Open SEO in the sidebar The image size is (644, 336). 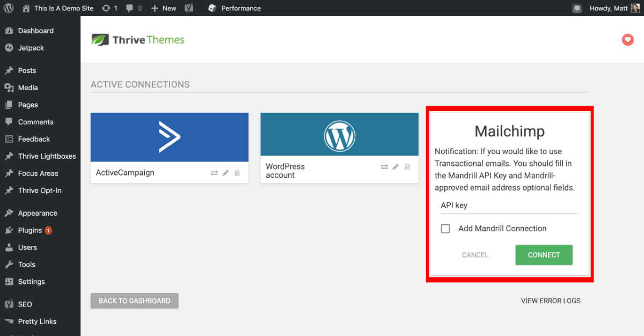(x=25, y=304)
